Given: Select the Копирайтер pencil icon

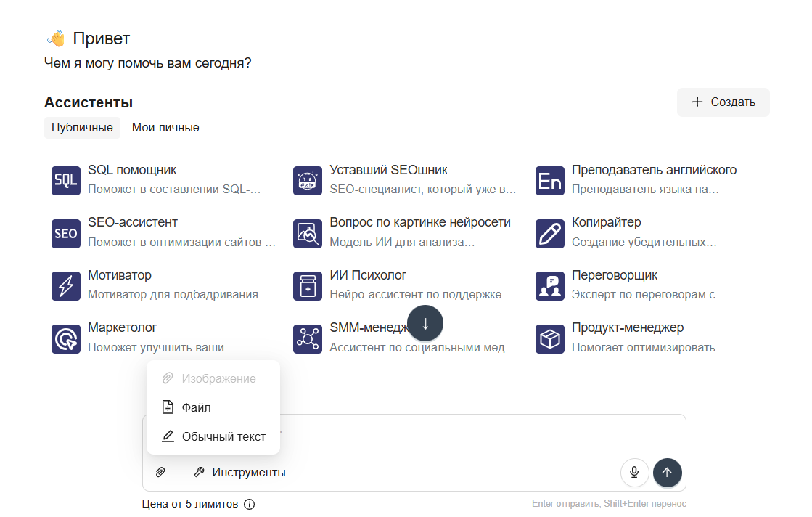Looking at the screenshot, I should [549, 233].
